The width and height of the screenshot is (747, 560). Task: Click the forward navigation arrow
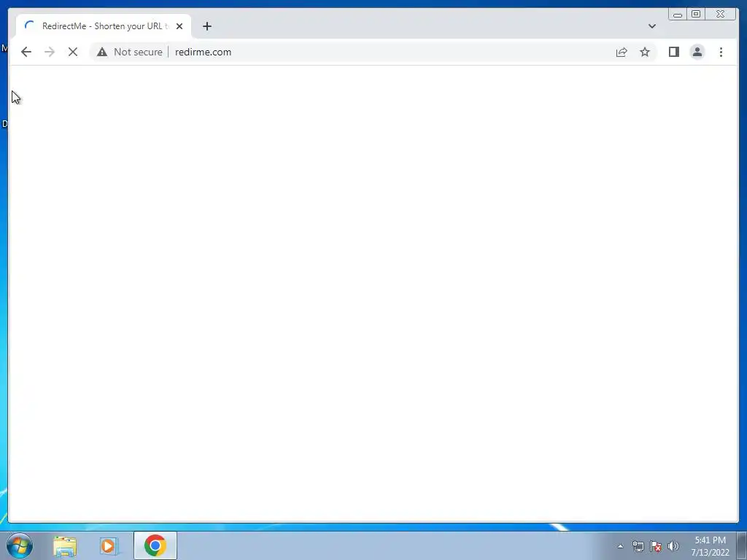click(x=50, y=52)
